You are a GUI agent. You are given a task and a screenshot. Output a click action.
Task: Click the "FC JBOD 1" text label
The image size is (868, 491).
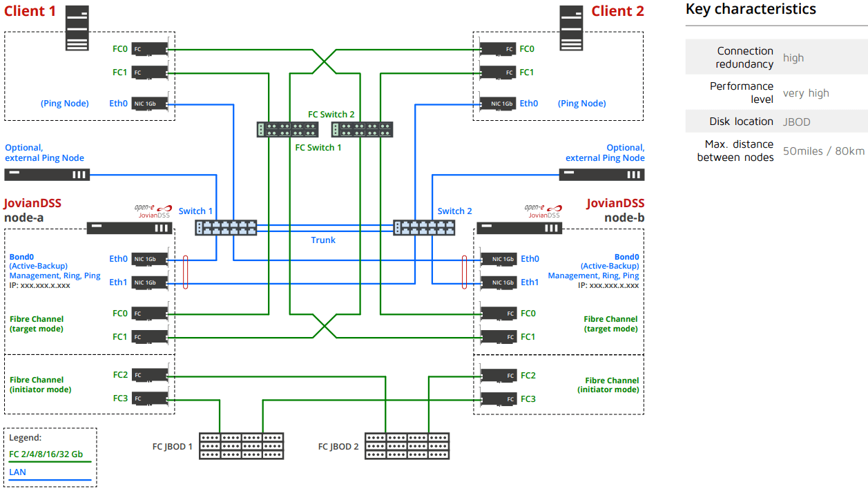click(x=173, y=447)
